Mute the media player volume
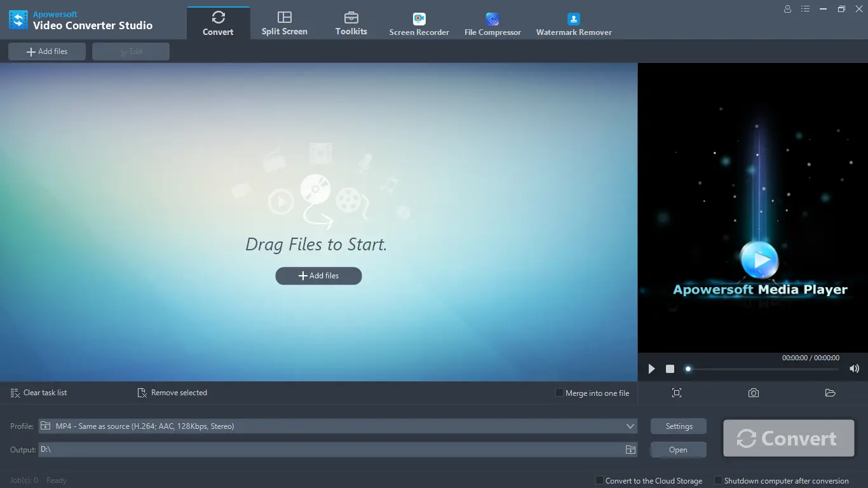This screenshot has height=488, width=868. pos(854,369)
